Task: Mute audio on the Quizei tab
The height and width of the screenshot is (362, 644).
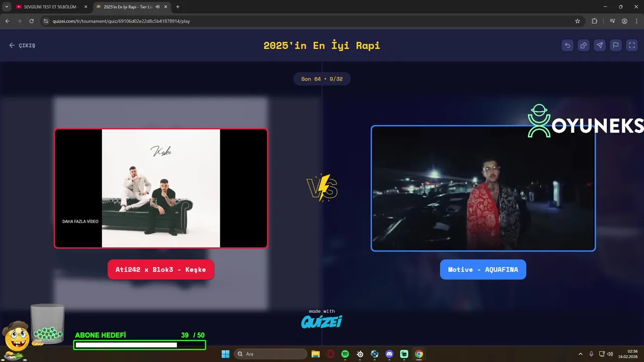Action: pyautogui.click(x=157, y=7)
